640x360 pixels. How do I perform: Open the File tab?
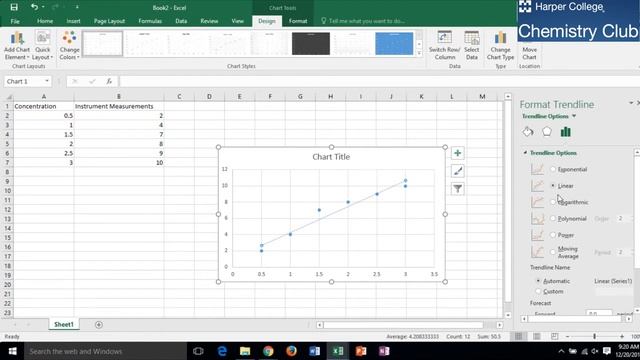coord(15,21)
